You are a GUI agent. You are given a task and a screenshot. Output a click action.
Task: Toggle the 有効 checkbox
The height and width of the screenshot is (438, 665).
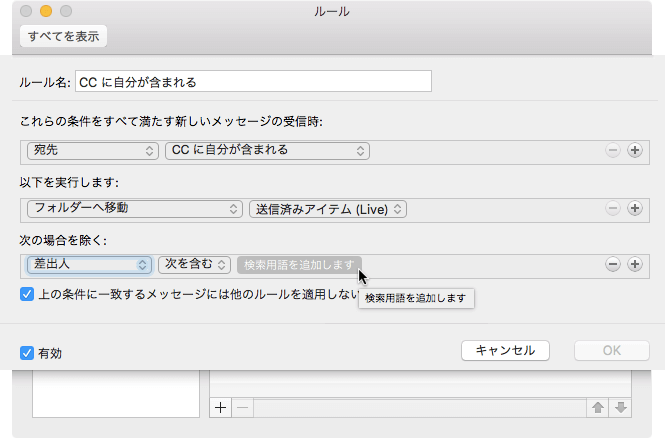click(27, 352)
